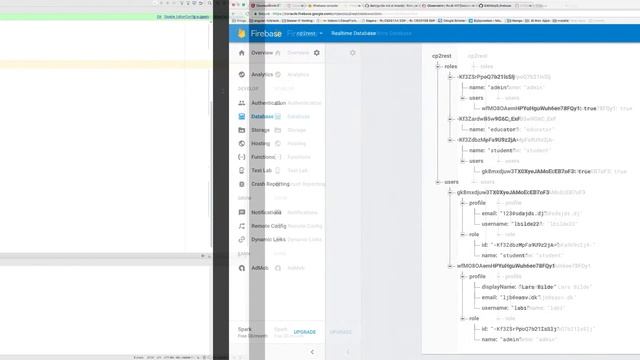Select the name "educator" entry

coord(493,129)
